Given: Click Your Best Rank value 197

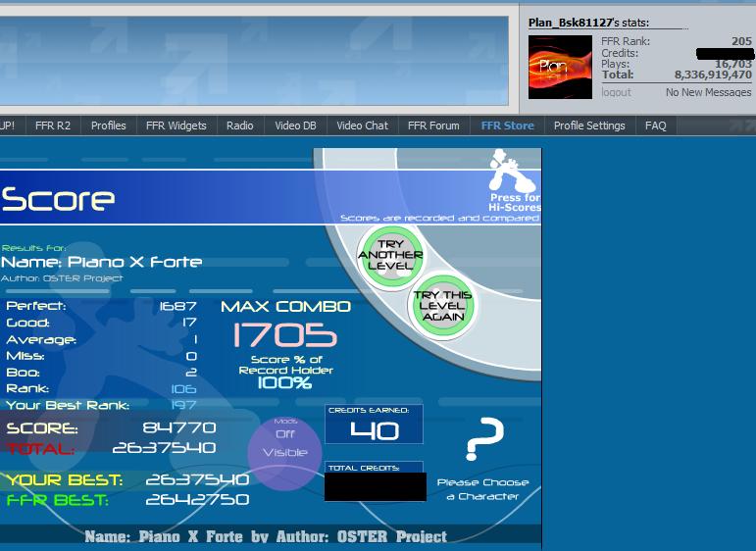Looking at the screenshot, I should (183, 405).
